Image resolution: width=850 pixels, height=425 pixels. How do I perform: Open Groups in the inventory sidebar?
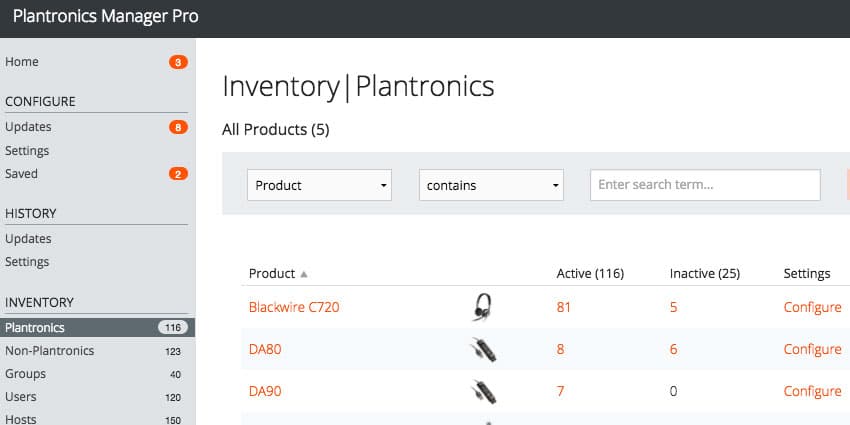click(25, 374)
